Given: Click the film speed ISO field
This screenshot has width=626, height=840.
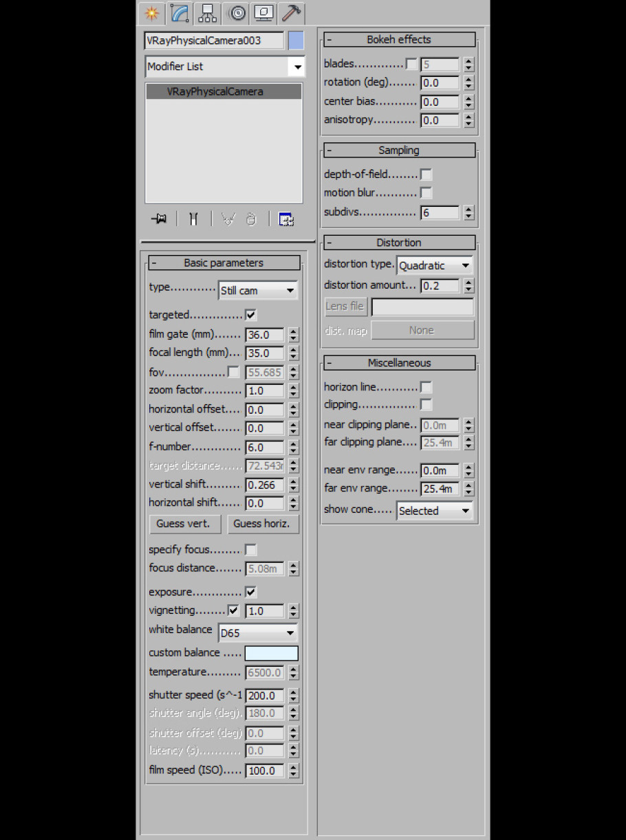Looking at the screenshot, I should (265, 771).
